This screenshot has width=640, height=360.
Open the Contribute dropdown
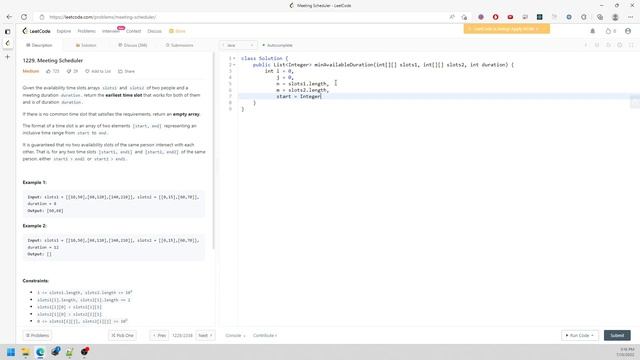(265, 336)
